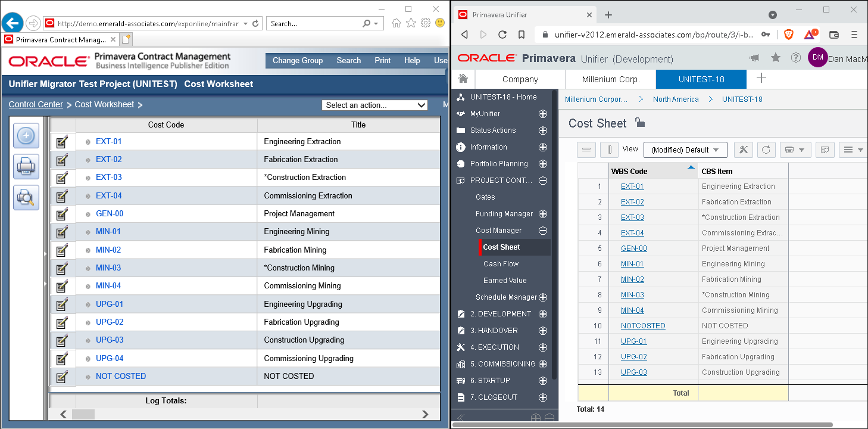868x429 pixels.
Task: Click the Cost Worksheet horizontal scrollbar thumb
Action: coord(83,414)
